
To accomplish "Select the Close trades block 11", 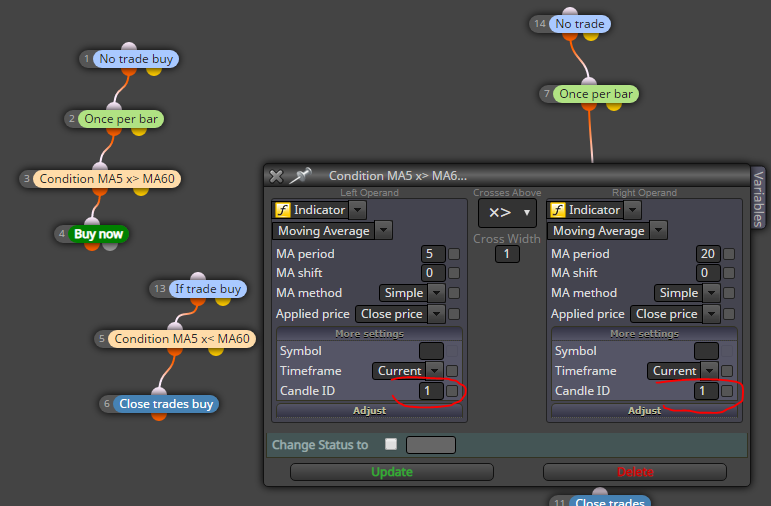I will tap(610, 501).
